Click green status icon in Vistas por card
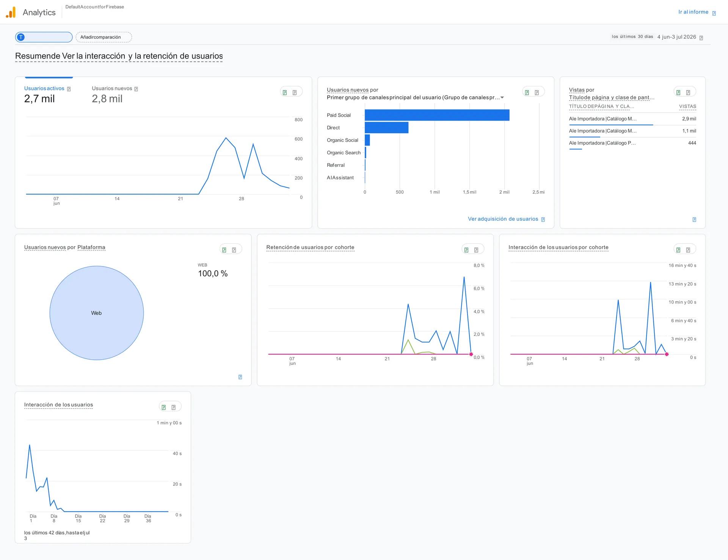This screenshot has width=728, height=560. 678,93
